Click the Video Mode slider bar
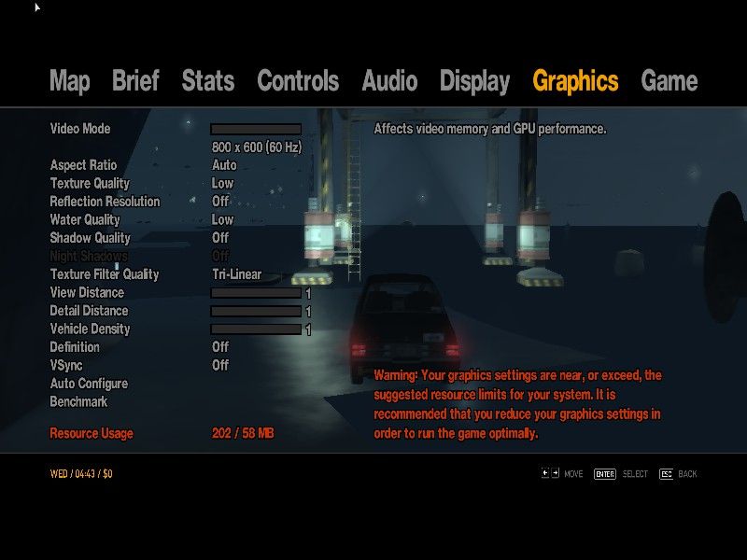 [x=256, y=129]
